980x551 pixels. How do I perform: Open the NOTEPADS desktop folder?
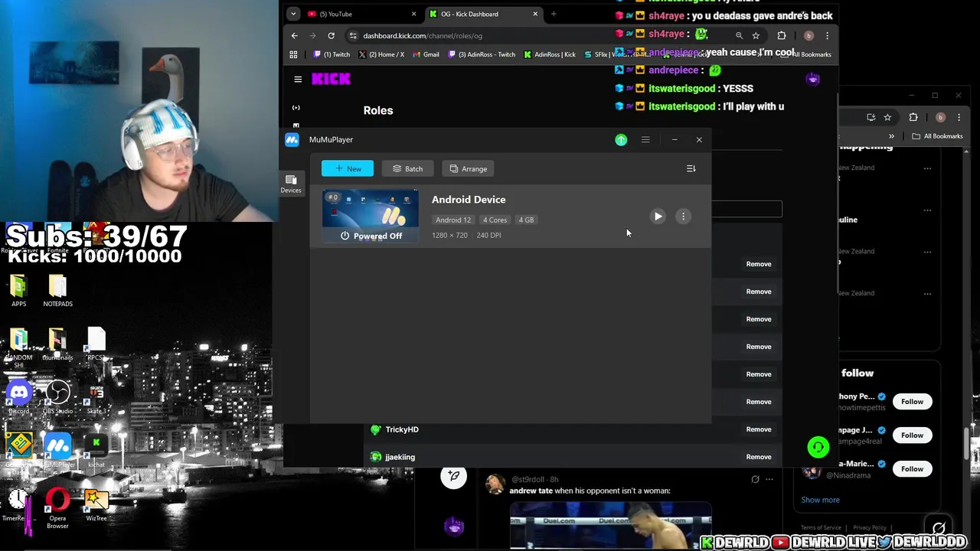[x=57, y=291]
